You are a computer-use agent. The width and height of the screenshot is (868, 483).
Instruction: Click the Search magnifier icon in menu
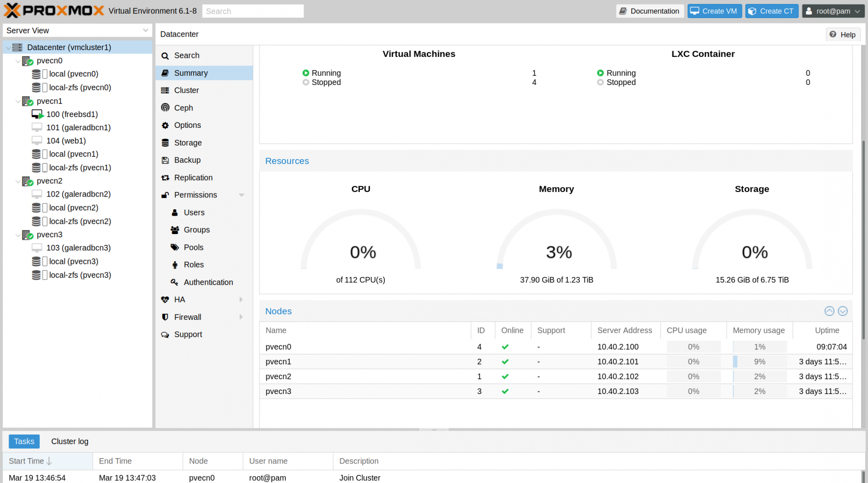click(x=165, y=56)
